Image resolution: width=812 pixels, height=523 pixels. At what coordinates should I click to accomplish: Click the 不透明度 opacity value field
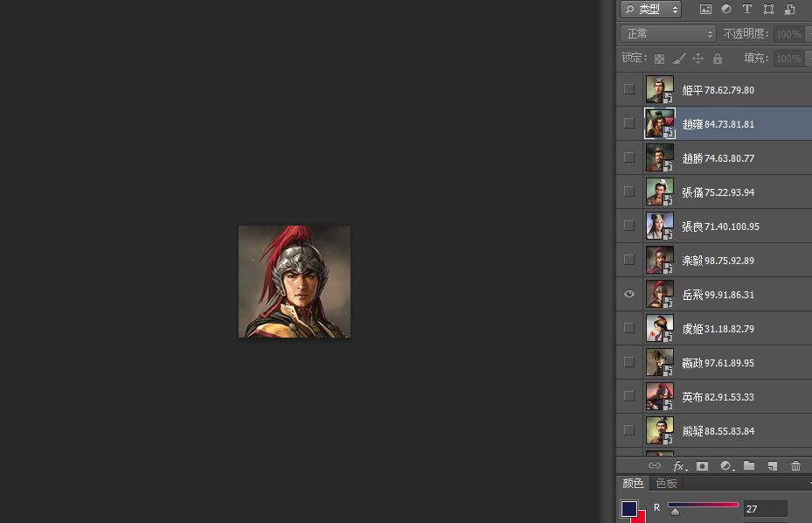click(x=788, y=34)
